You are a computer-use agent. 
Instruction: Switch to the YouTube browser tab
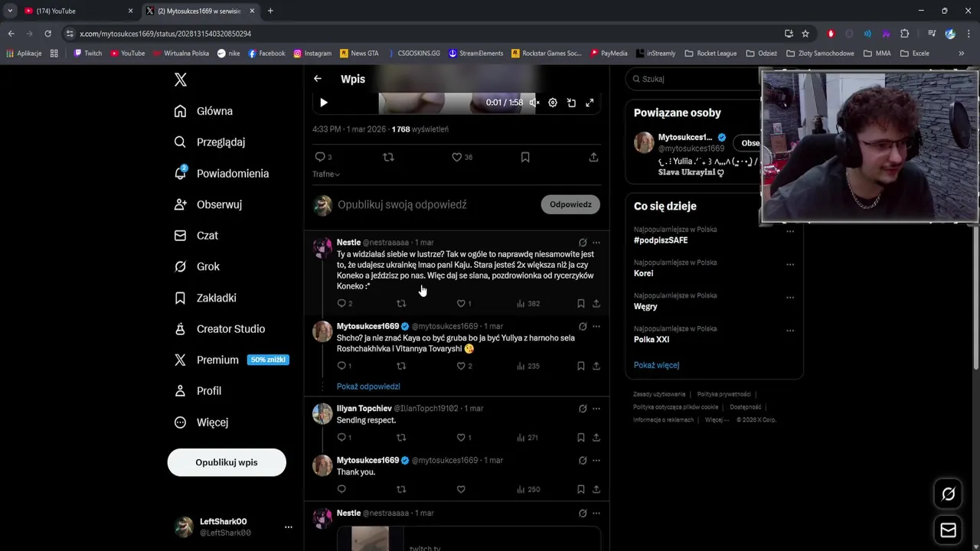click(x=77, y=11)
